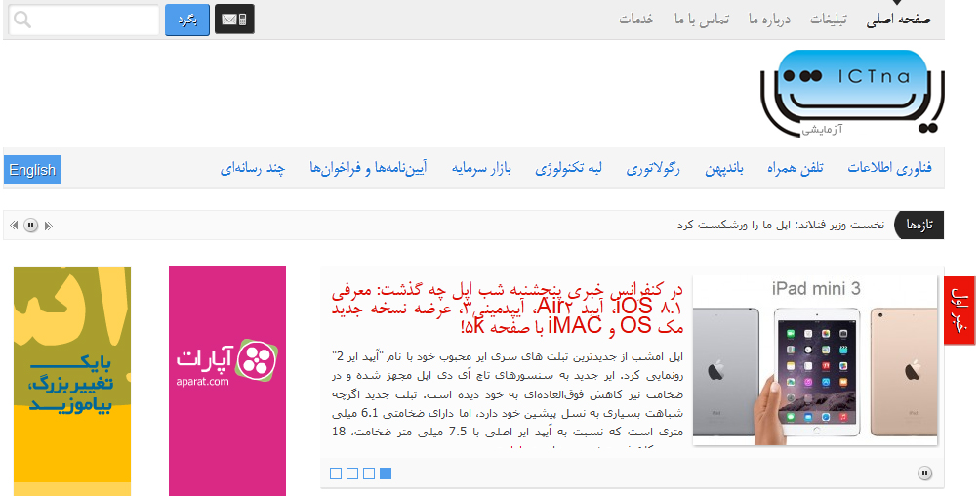Click the magnifier icon in search box

(x=22, y=20)
